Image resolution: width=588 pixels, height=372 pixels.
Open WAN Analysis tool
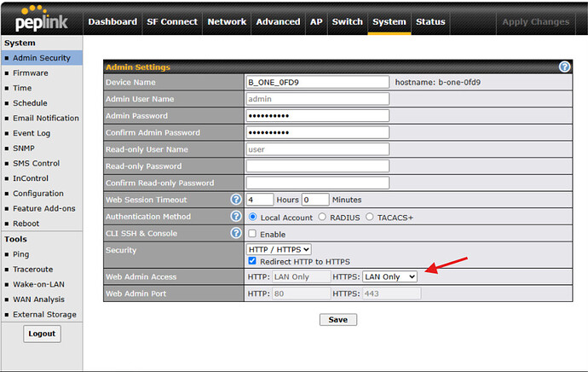click(38, 299)
